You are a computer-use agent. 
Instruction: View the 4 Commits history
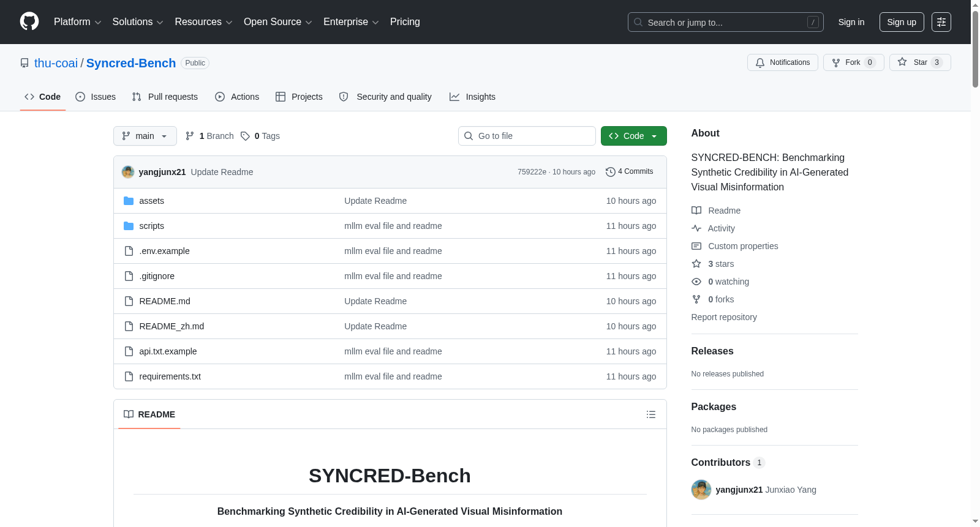coord(630,172)
